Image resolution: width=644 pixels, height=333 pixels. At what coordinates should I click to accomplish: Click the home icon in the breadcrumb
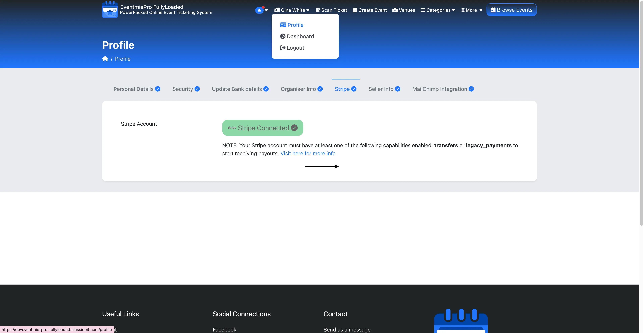(x=105, y=59)
